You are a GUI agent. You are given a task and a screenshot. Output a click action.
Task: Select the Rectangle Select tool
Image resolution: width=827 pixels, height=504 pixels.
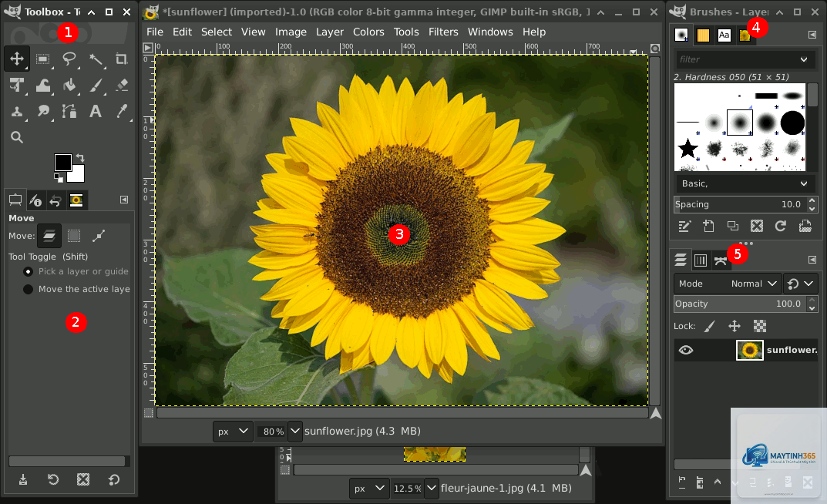[x=42, y=59]
